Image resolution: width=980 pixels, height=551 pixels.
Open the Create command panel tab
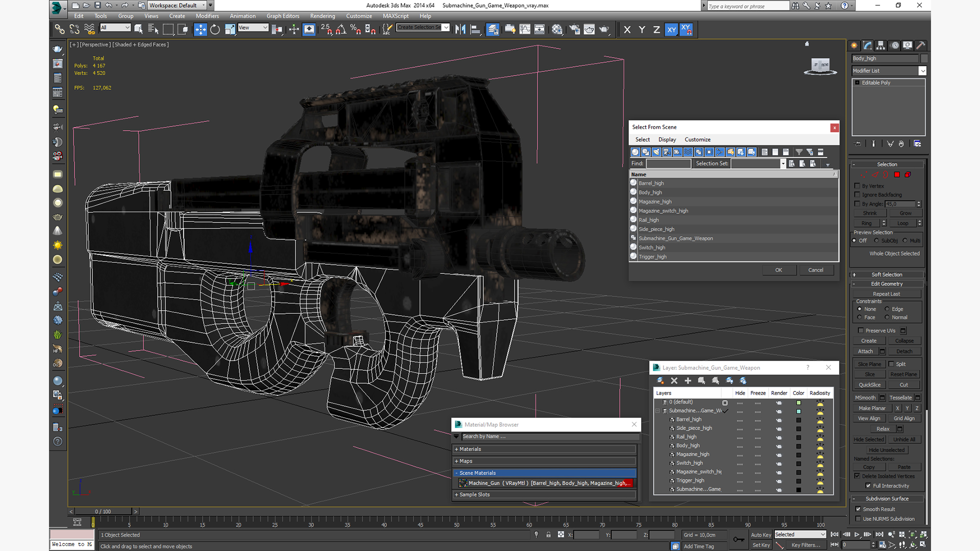[854, 45]
